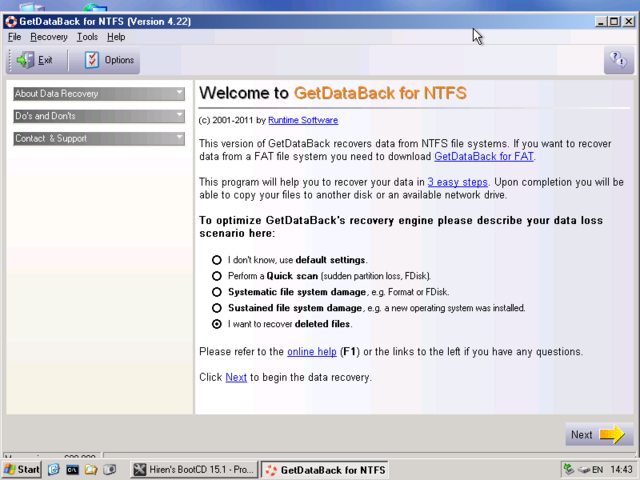The width and height of the screenshot is (640, 480).
Task: Open the Runtime Software link
Action: pyautogui.click(x=303, y=120)
